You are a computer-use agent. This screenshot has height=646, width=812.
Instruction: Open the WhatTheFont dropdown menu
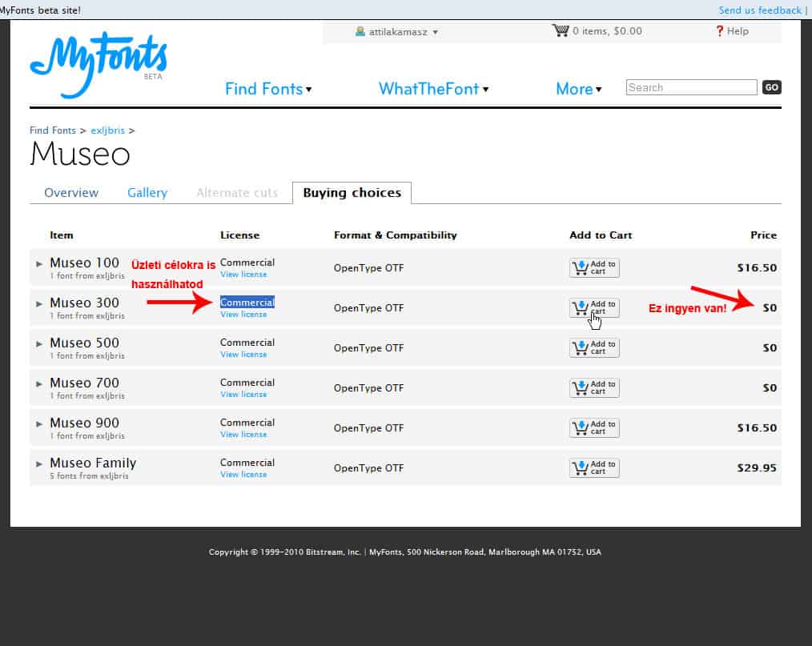(433, 89)
